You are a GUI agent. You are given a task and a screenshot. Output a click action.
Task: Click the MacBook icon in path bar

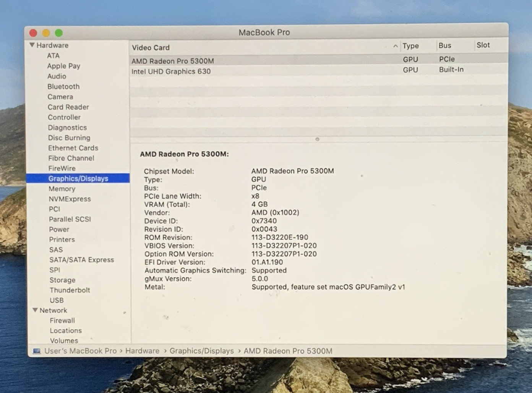coord(37,351)
